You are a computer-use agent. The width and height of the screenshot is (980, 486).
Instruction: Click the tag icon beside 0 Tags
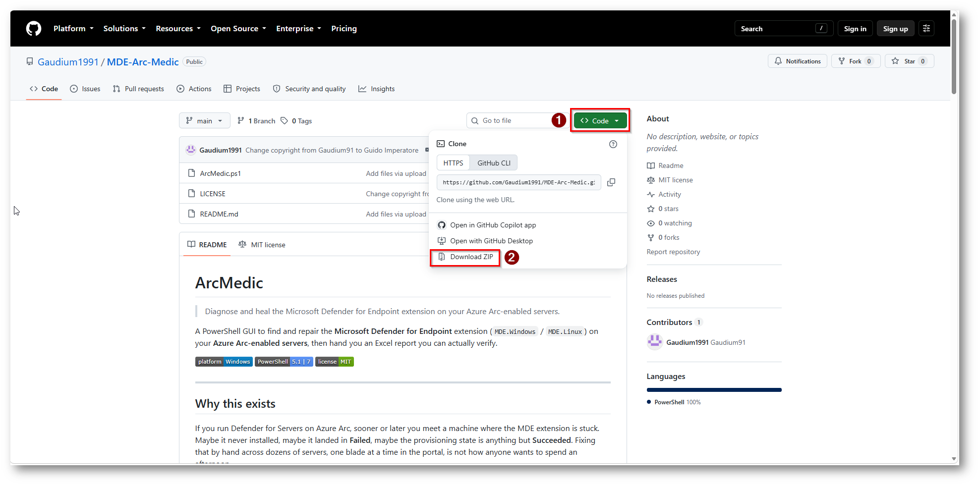pyautogui.click(x=284, y=120)
